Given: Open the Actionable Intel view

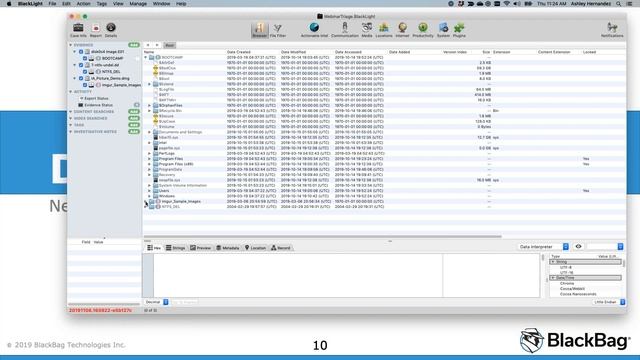Looking at the screenshot, I should coord(314,27).
